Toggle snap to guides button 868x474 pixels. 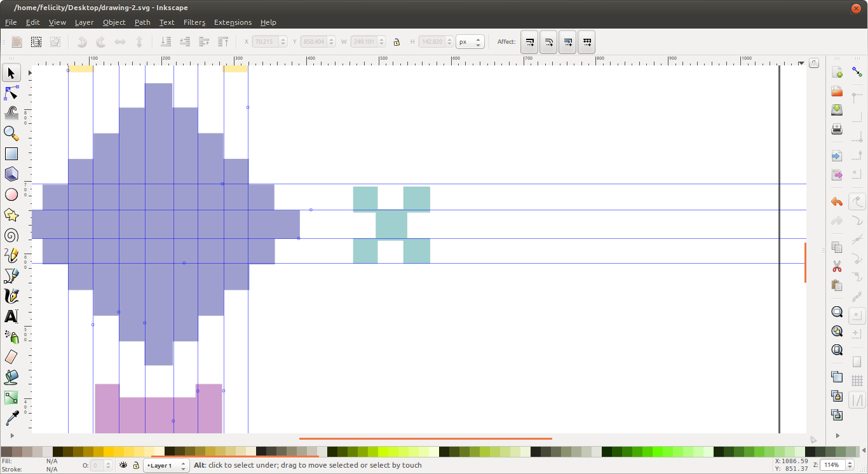click(x=857, y=400)
